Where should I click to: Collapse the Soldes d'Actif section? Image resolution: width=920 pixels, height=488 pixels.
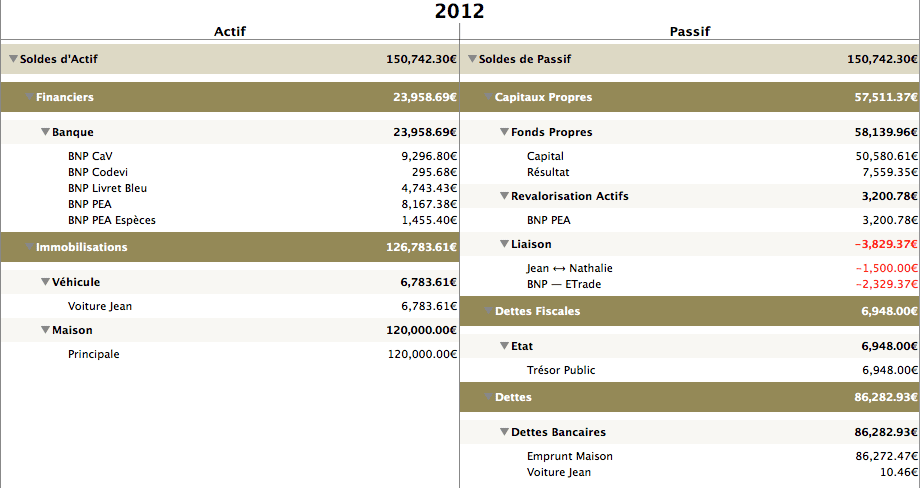tap(13, 59)
